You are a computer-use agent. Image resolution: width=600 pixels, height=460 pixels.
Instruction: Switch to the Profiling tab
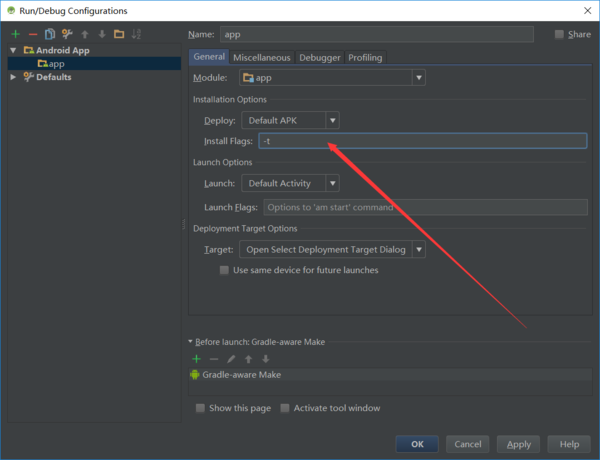tap(365, 57)
